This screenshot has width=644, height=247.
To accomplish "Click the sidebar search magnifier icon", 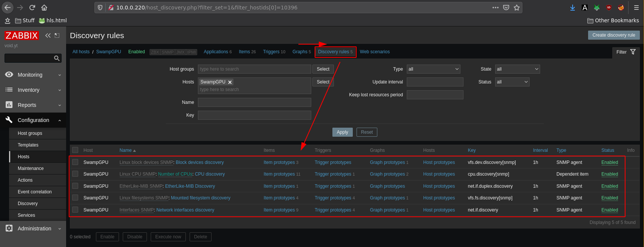I will click(57, 58).
